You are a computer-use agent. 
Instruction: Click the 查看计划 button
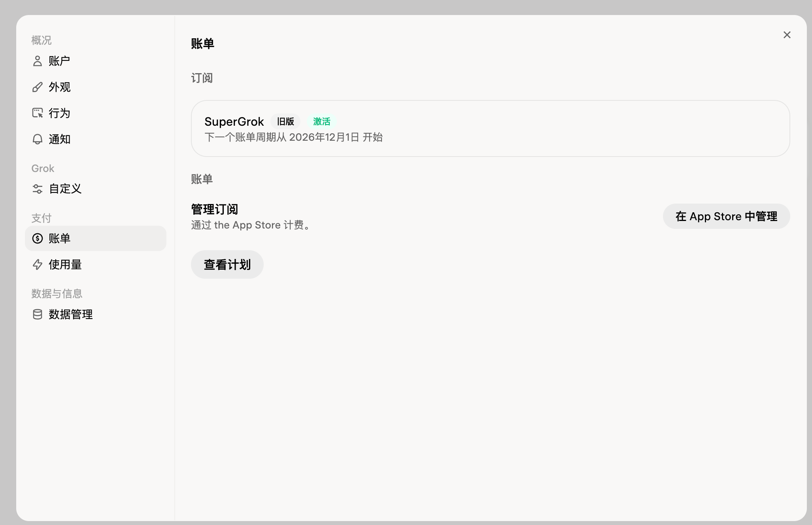coord(227,264)
